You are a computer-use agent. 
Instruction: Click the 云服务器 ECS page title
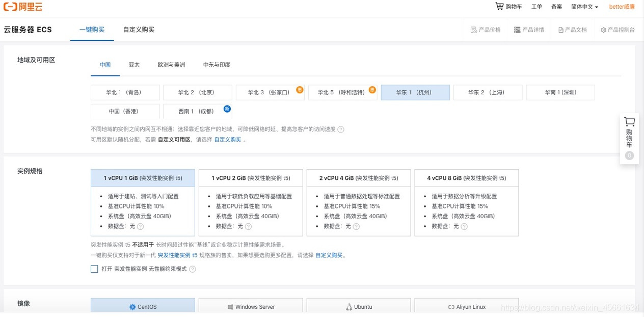tap(28, 30)
